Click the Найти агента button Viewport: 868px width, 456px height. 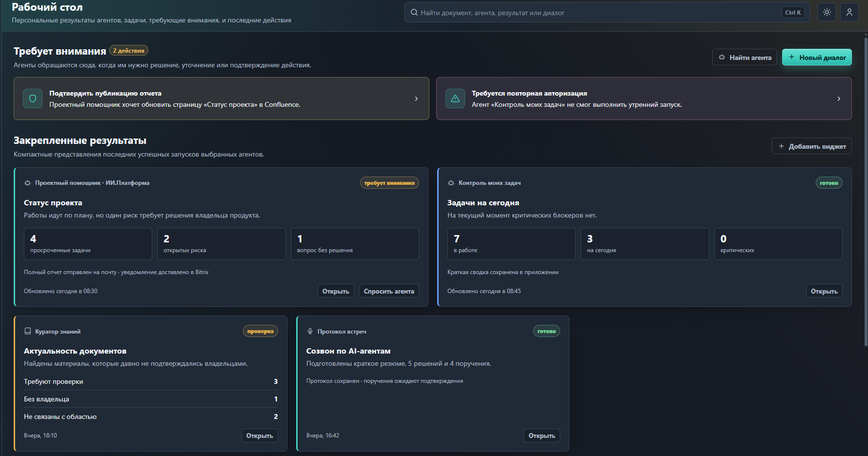click(745, 58)
